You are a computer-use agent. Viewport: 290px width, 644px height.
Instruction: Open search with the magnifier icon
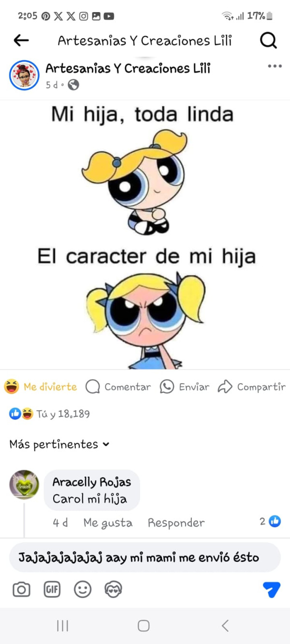[x=268, y=41]
